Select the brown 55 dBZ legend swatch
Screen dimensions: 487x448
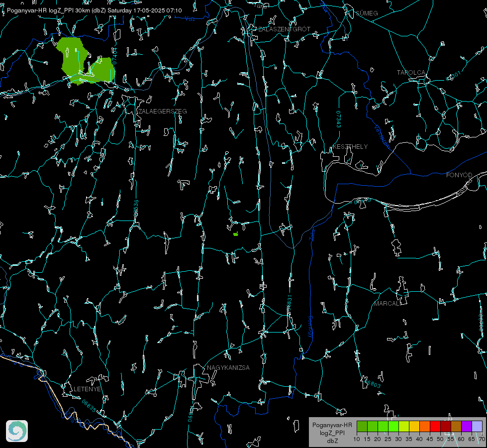click(456, 426)
